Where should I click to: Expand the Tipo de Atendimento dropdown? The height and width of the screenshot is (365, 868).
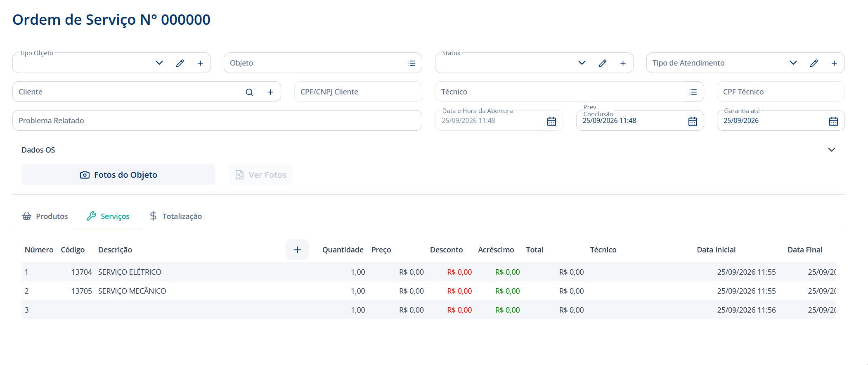(x=793, y=63)
